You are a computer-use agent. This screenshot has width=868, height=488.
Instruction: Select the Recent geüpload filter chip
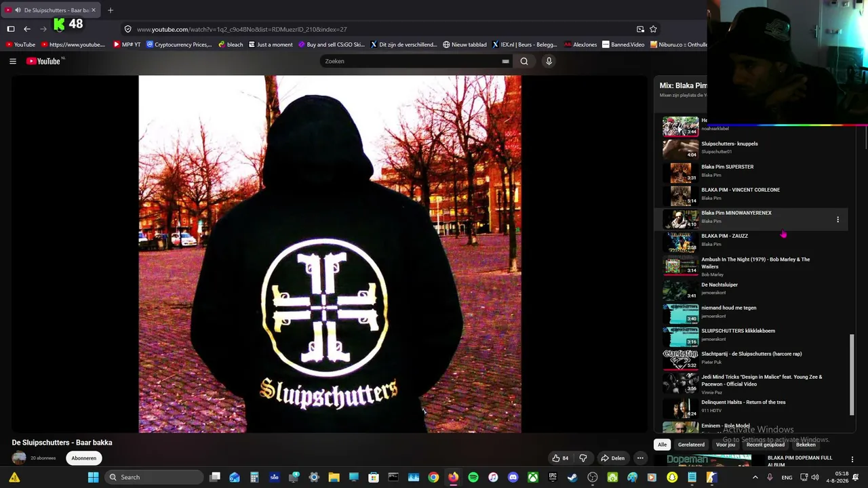pos(766,445)
